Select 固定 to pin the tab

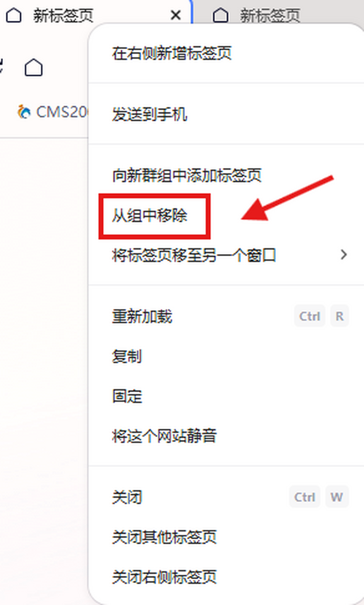tap(226, 396)
